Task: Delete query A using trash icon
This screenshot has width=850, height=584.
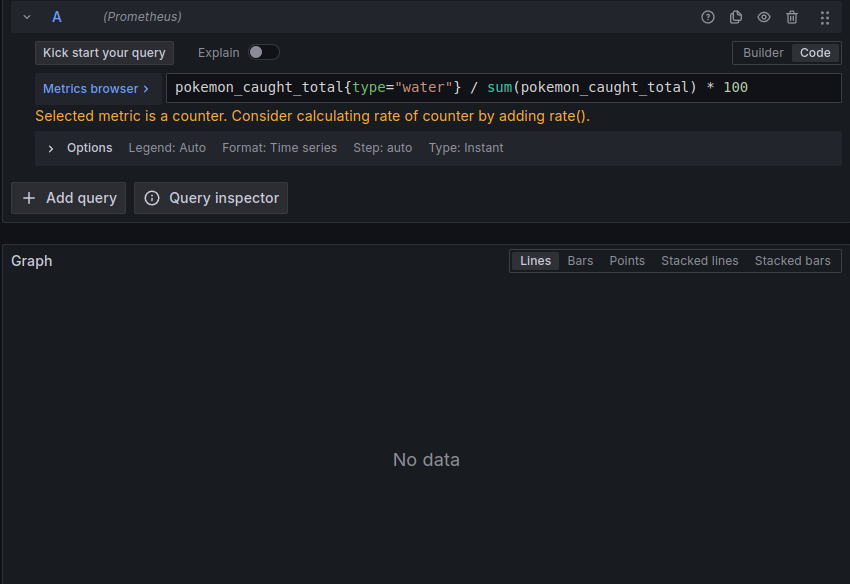Action: (792, 17)
